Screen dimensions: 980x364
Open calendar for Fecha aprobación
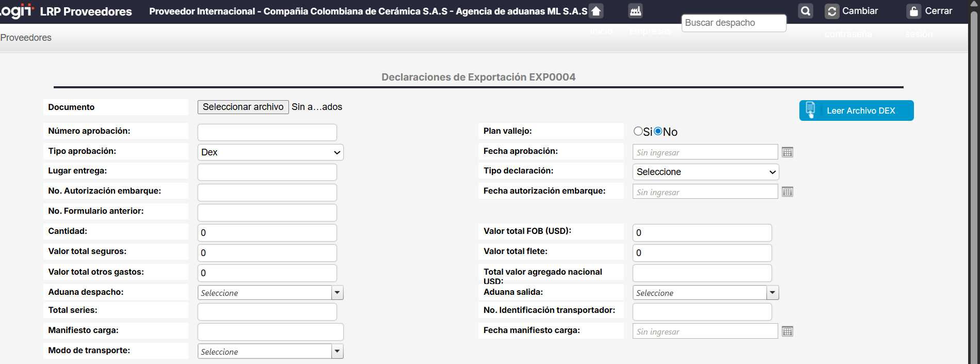[x=787, y=152]
